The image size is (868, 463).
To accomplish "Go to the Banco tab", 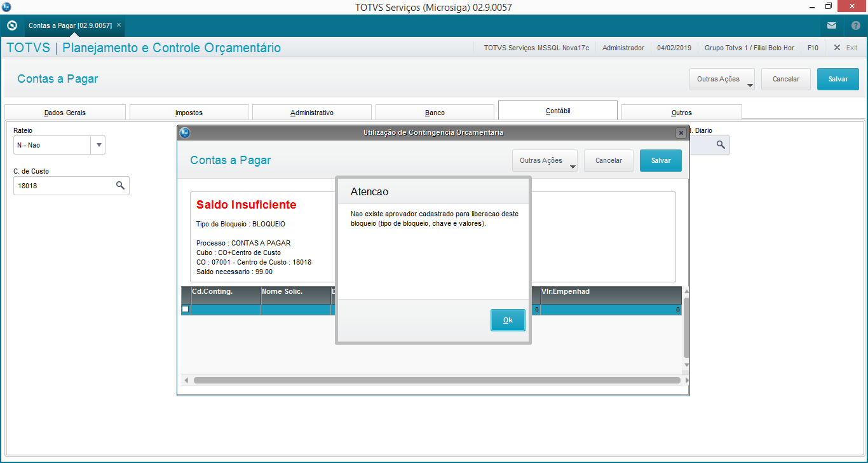I will pos(435,113).
